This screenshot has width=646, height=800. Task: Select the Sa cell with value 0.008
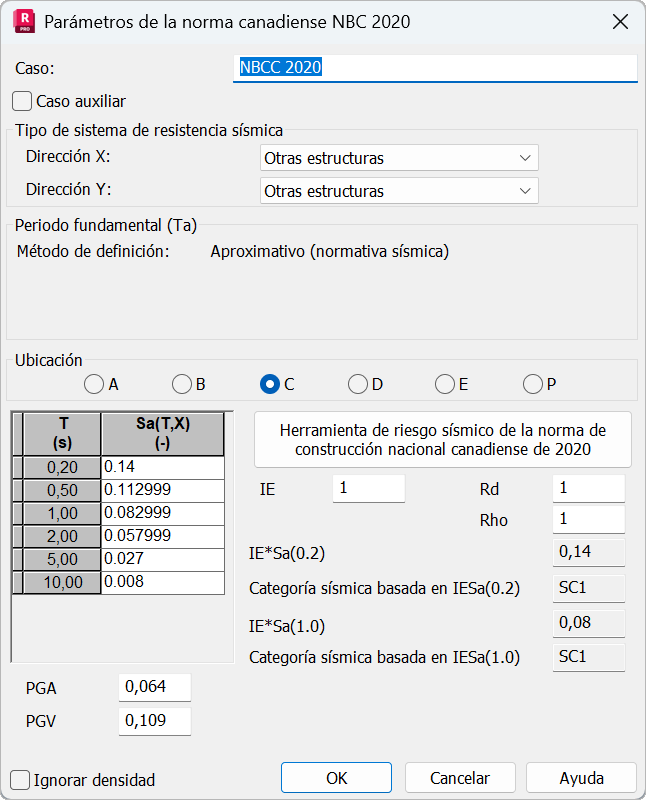[163, 582]
